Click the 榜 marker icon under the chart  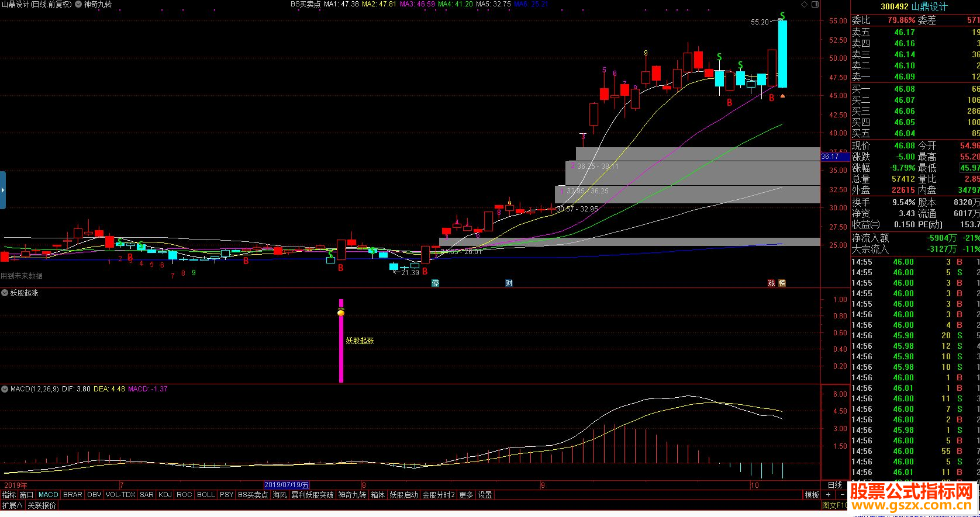(782, 283)
